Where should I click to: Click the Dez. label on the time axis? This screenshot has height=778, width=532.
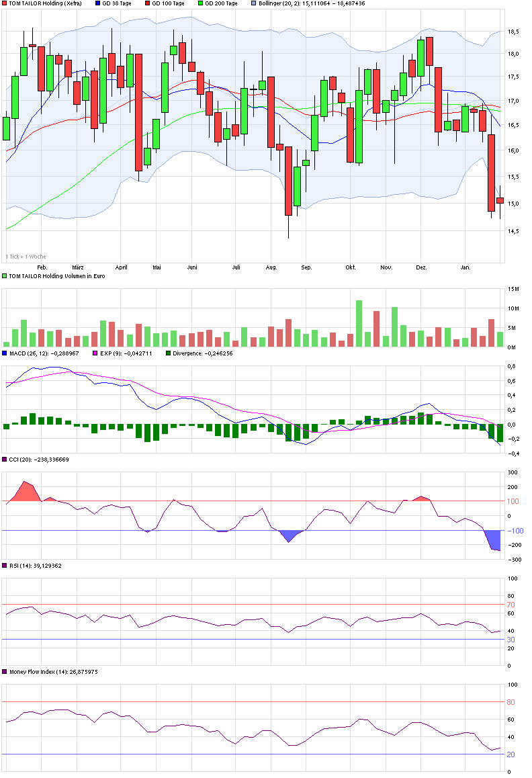(421, 267)
